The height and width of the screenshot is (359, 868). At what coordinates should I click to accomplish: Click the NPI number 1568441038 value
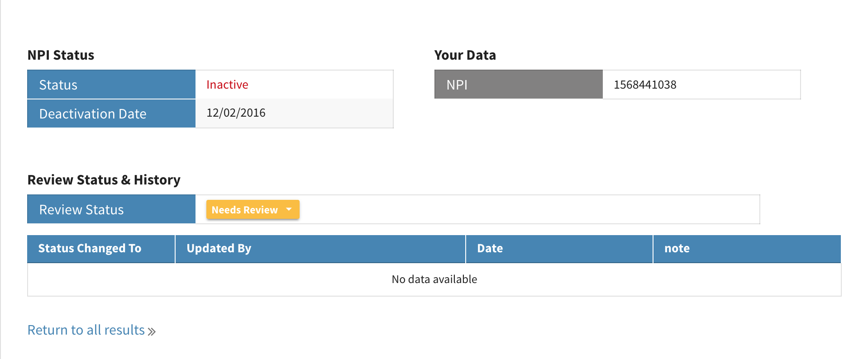(644, 85)
